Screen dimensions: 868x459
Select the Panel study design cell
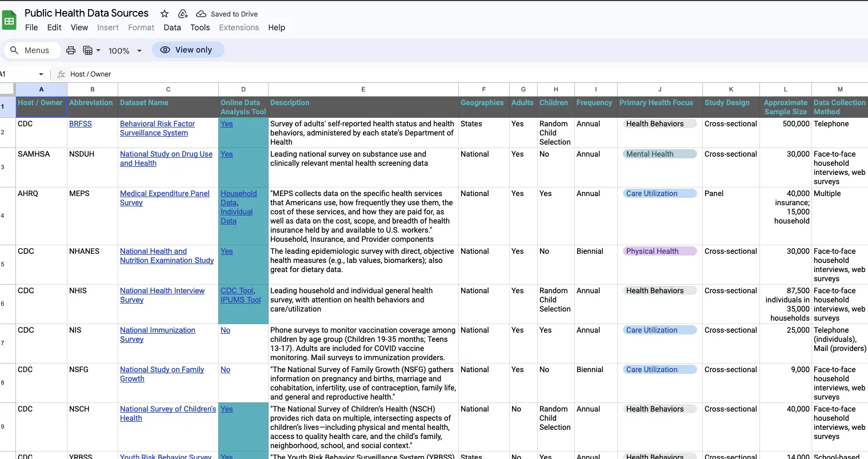(x=731, y=216)
